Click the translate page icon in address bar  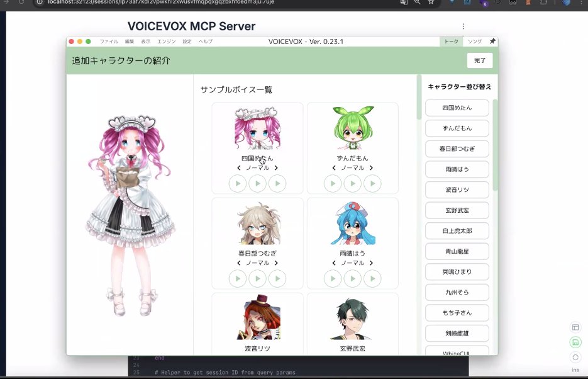[x=404, y=3]
